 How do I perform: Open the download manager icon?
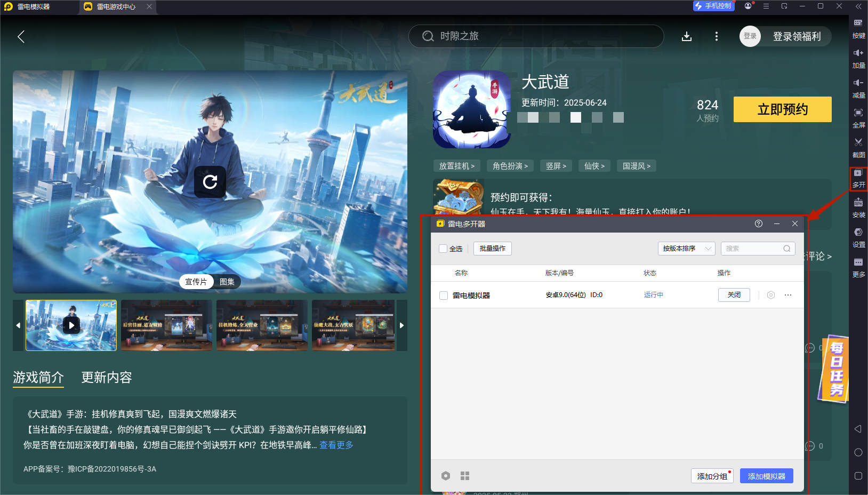pos(687,36)
